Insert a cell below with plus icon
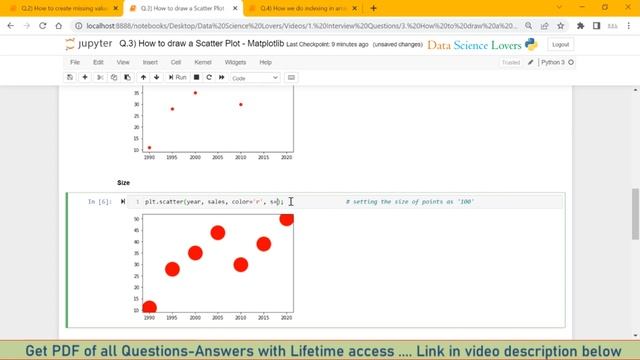 [85, 77]
